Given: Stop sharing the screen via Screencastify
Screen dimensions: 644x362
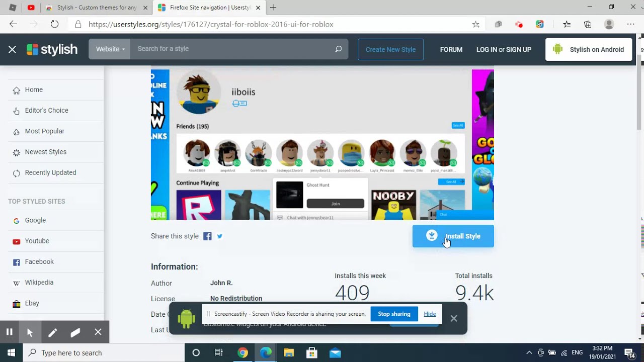Looking at the screenshot, I should click(394, 314).
